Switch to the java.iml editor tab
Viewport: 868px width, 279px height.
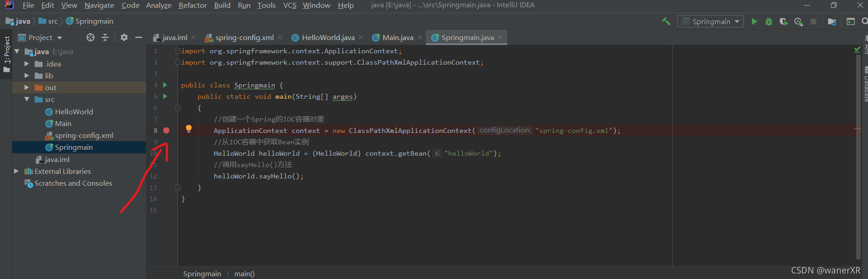pyautogui.click(x=175, y=37)
